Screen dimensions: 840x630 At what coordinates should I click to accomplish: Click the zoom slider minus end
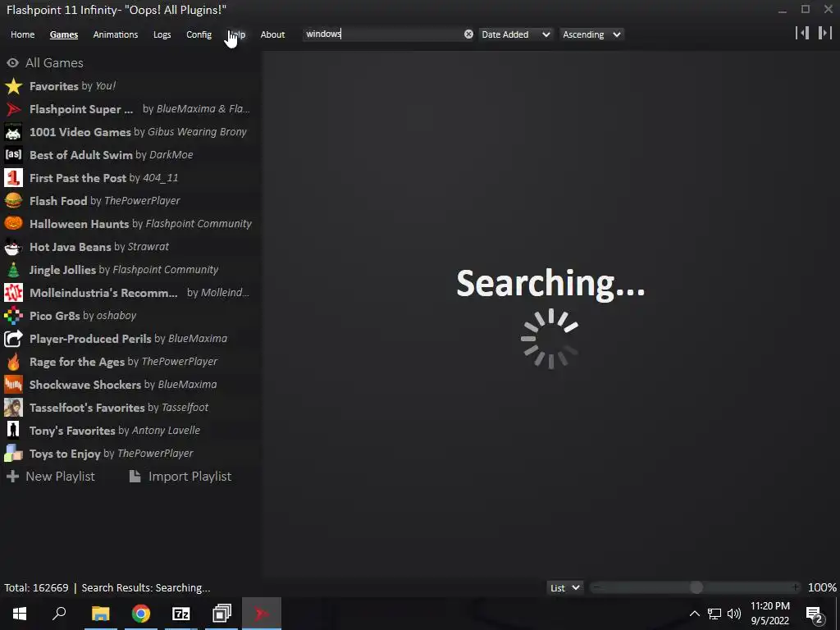(596, 587)
